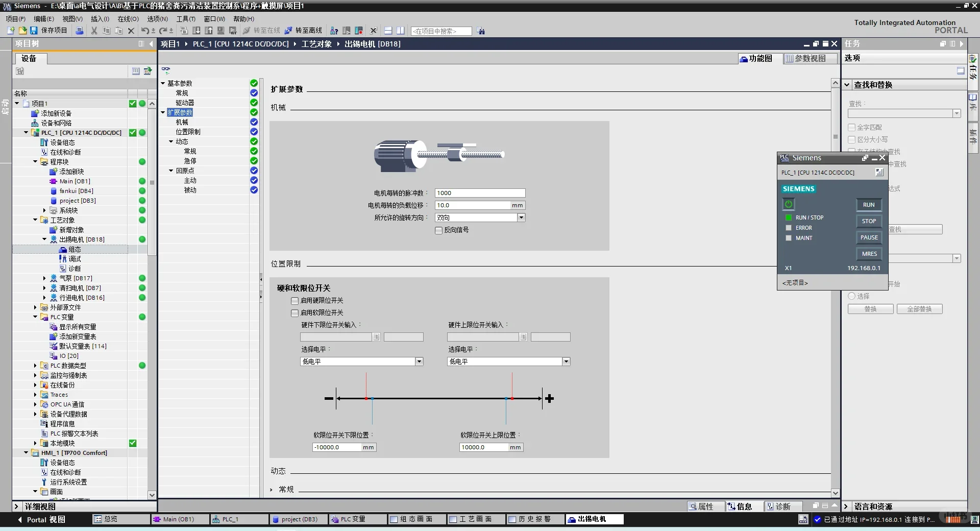The width and height of the screenshot is (980, 531).
Task: Collapse the project tree panel arrow
Action: (151, 44)
